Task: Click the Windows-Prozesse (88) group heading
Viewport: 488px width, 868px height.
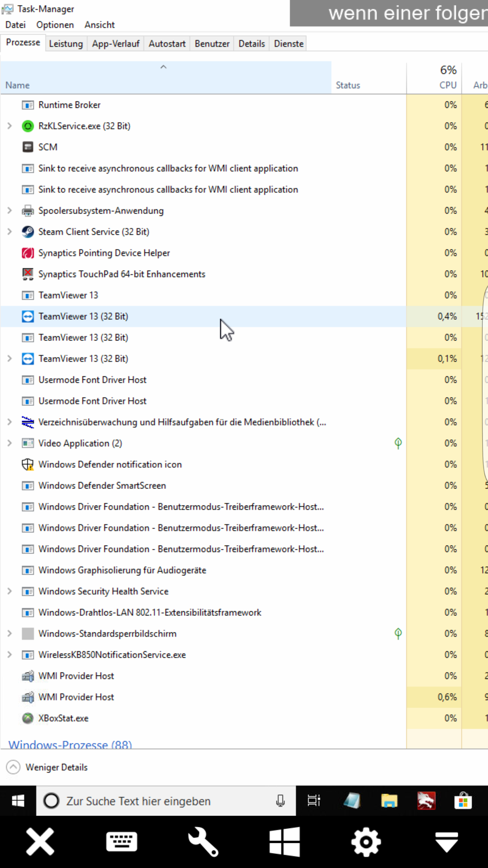Action: [x=70, y=744]
